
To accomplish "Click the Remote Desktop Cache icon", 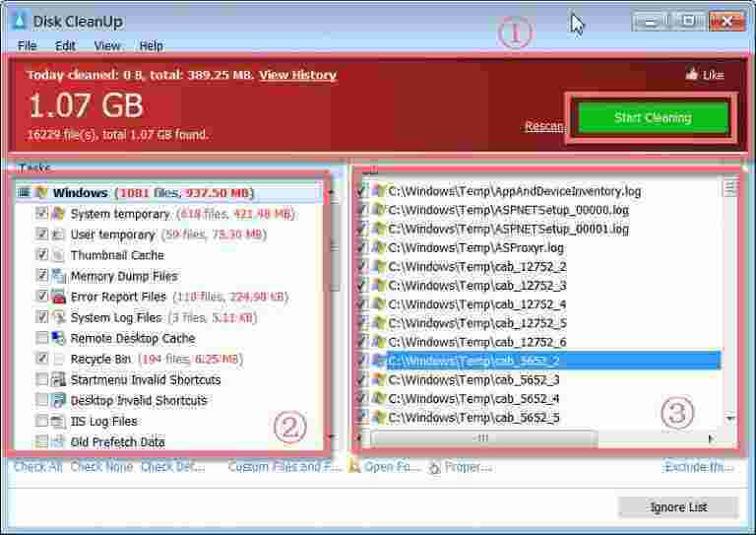I will coord(58,338).
